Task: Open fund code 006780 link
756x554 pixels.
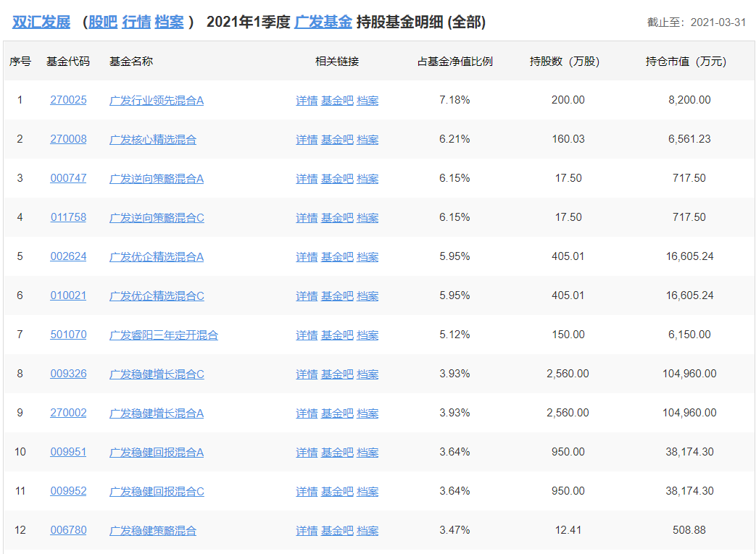Action: pyautogui.click(x=68, y=530)
